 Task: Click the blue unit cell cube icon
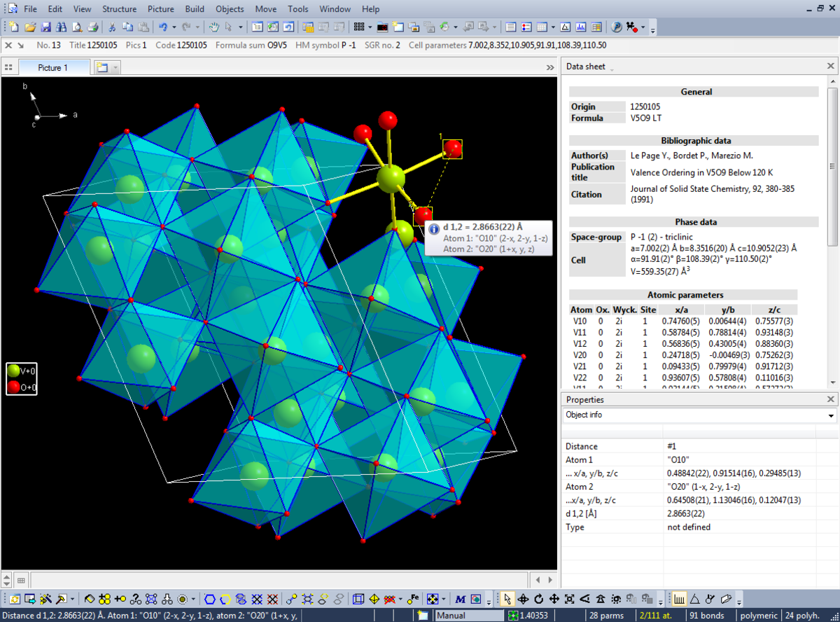coord(358,599)
